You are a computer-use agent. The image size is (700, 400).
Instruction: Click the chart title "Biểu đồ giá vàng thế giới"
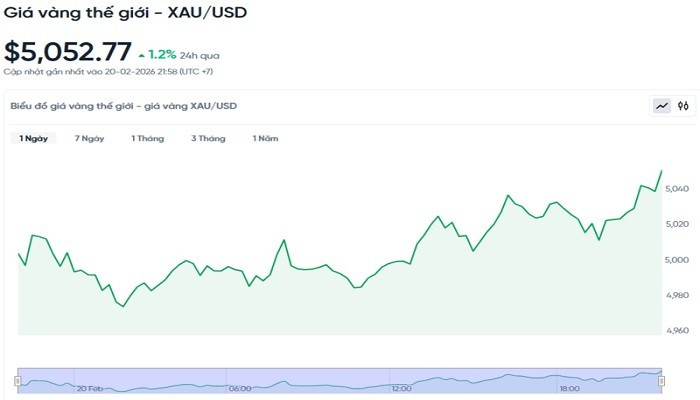tap(123, 105)
